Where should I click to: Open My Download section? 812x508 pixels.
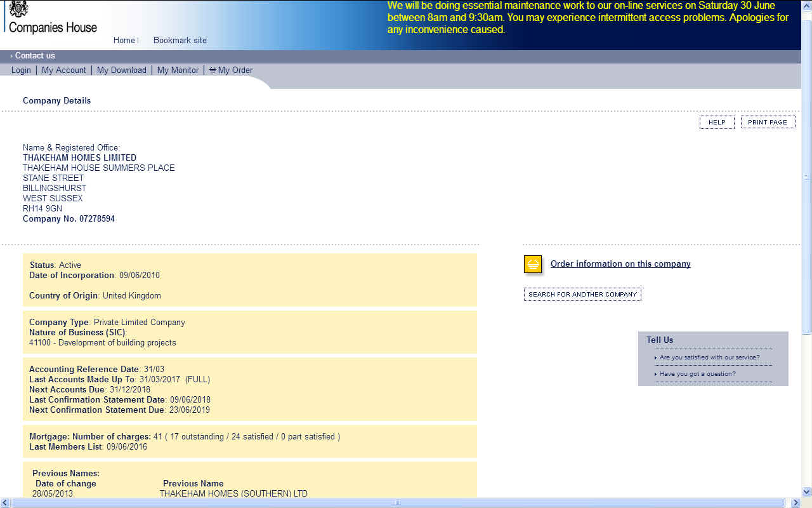(x=121, y=70)
